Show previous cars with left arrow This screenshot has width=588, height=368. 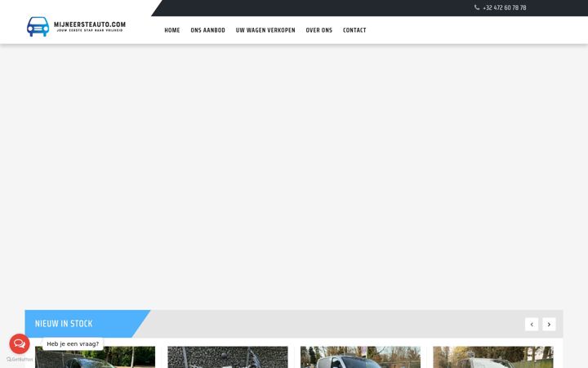tap(532, 324)
